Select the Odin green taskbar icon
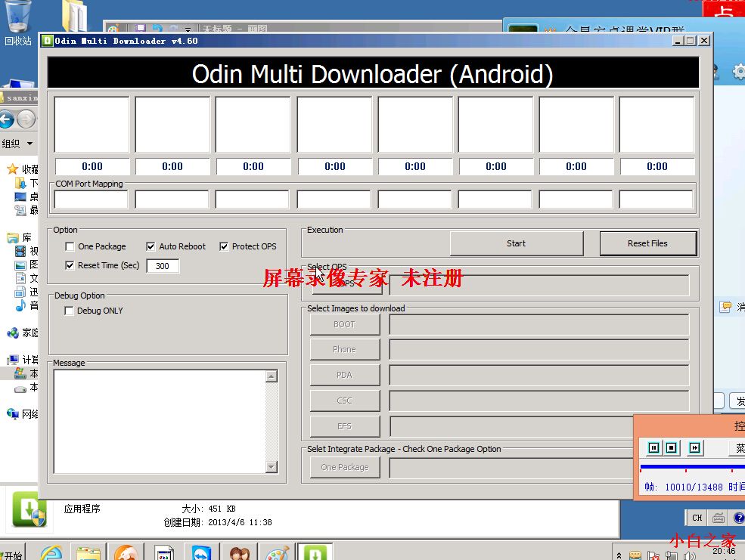 [315, 552]
